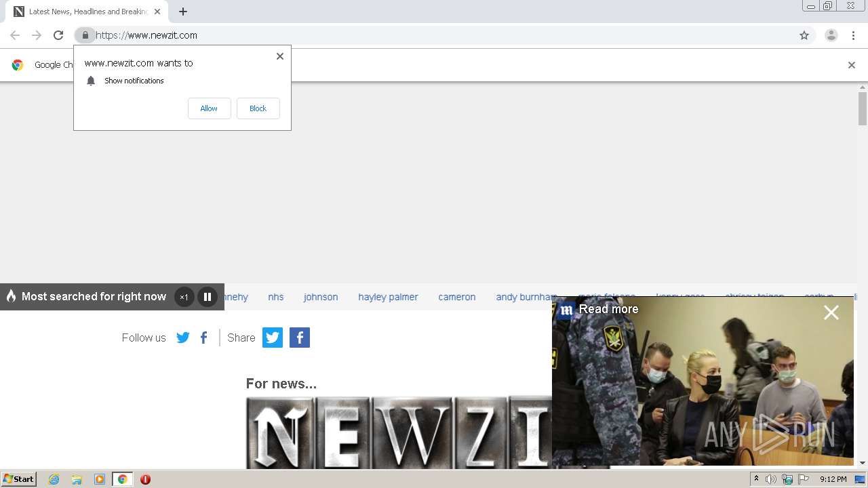868x488 pixels.
Task: Open a new tab with the plus button
Action: pos(183,12)
